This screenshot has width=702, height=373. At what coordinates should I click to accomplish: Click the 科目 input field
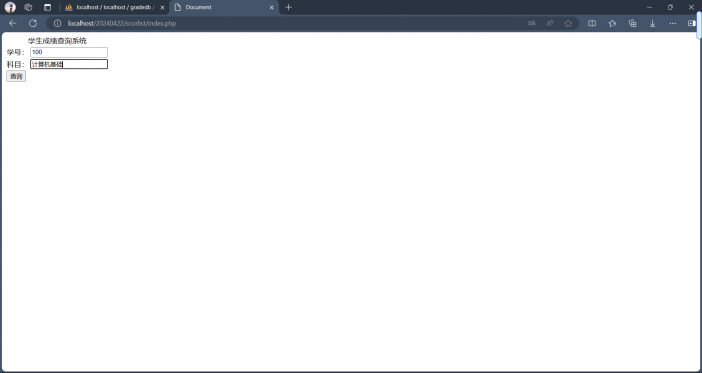click(x=69, y=64)
